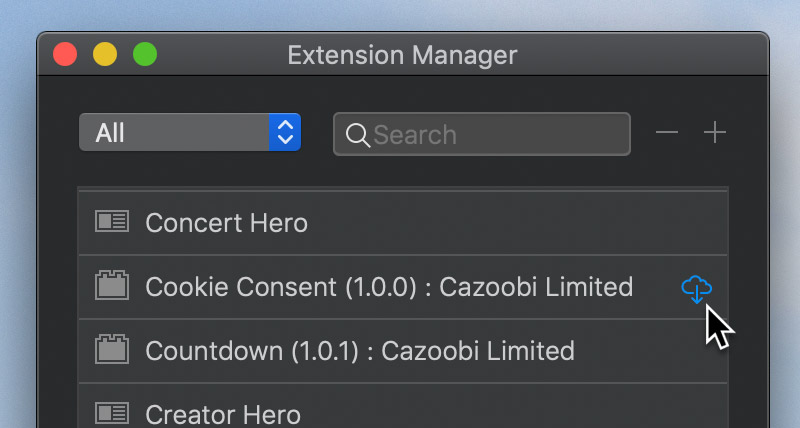
Task: Zoom window with the green button
Action: 145,54
